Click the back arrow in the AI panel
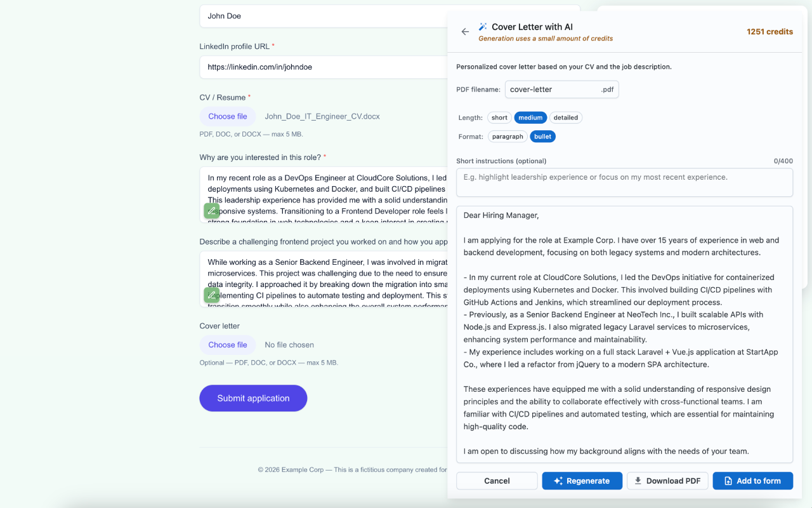812x508 pixels. click(x=465, y=31)
